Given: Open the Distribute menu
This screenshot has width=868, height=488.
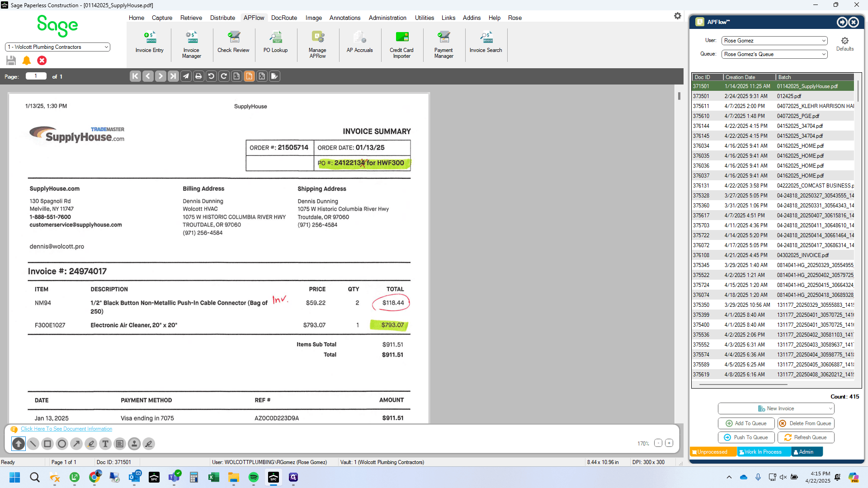Looking at the screenshot, I should pyautogui.click(x=222, y=18).
